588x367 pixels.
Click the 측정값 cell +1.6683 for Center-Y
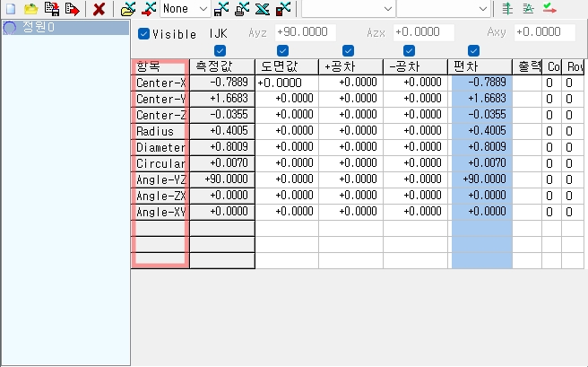222,99
